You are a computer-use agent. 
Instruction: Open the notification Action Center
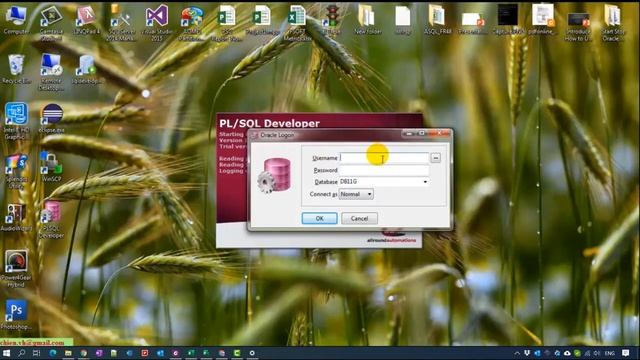tap(626, 353)
